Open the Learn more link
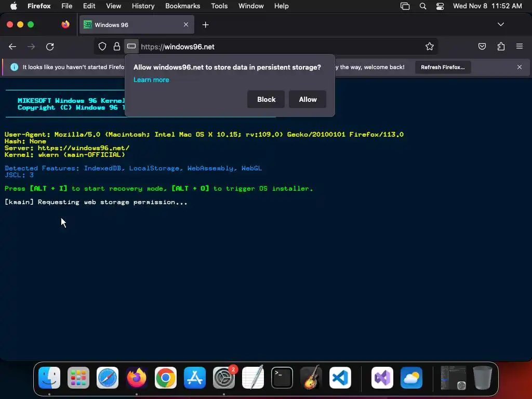Viewport: 532px width, 399px height. pyautogui.click(x=151, y=79)
